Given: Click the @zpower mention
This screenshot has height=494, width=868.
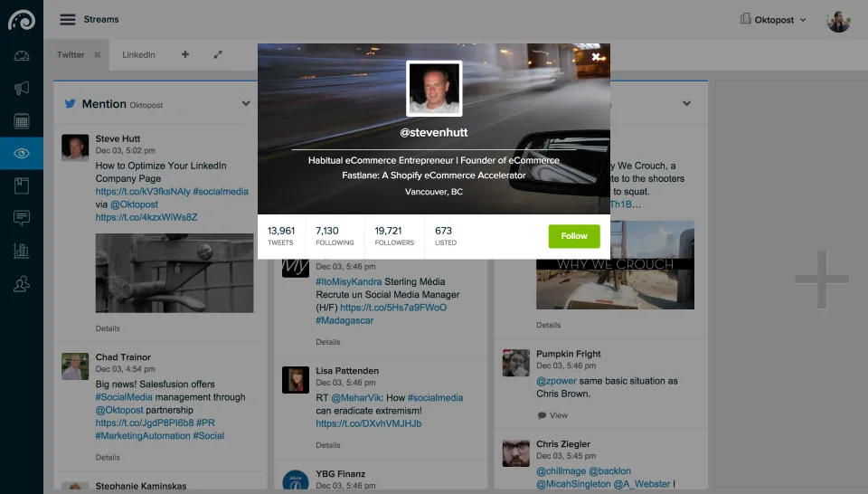Looking at the screenshot, I should pyautogui.click(x=556, y=381).
